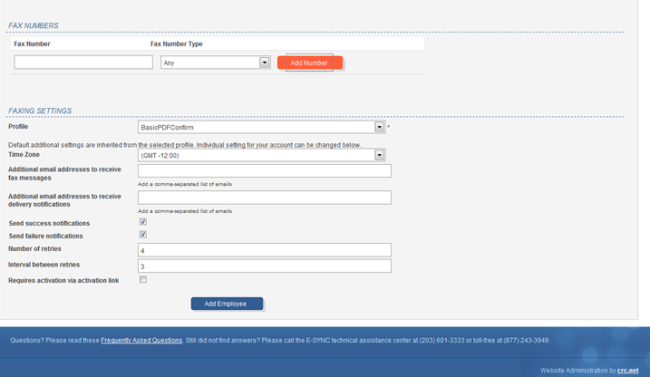The image size is (650, 377).
Task: Click the Interval between retries field
Action: pos(264,266)
